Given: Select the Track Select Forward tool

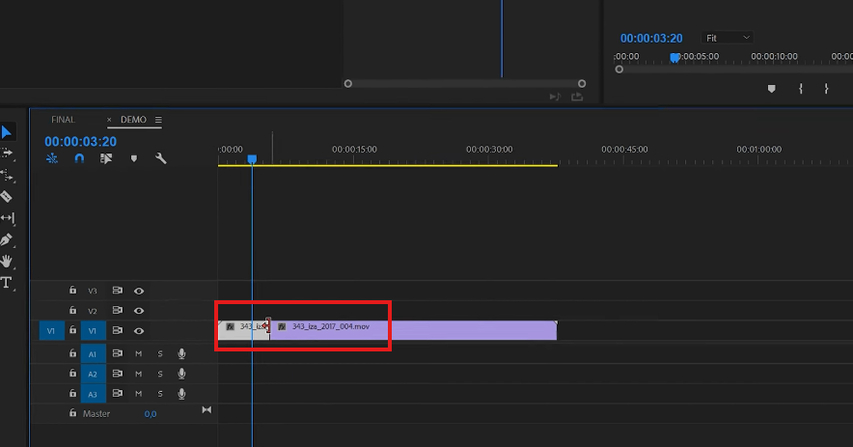Looking at the screenshot, I should tap(7, 153).
